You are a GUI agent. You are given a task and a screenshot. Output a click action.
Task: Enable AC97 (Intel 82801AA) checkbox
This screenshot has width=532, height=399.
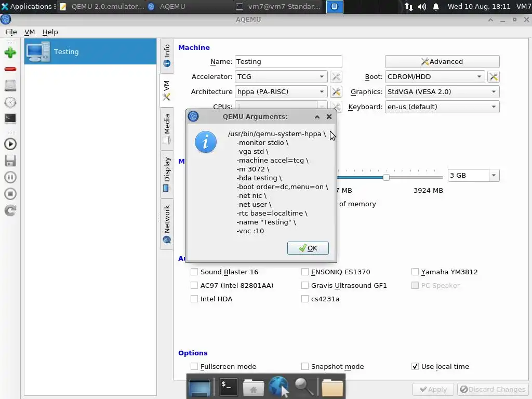(x=194, y=285)
